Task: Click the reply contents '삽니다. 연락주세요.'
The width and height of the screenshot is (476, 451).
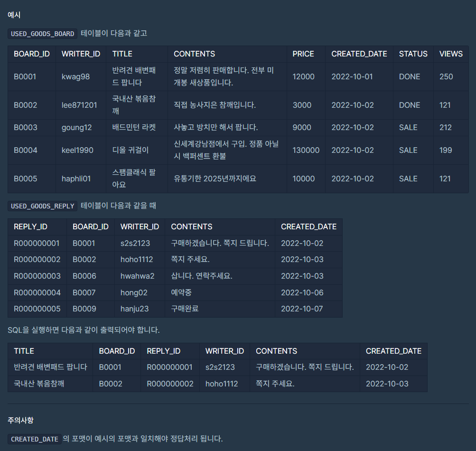Action: (202, 276)
